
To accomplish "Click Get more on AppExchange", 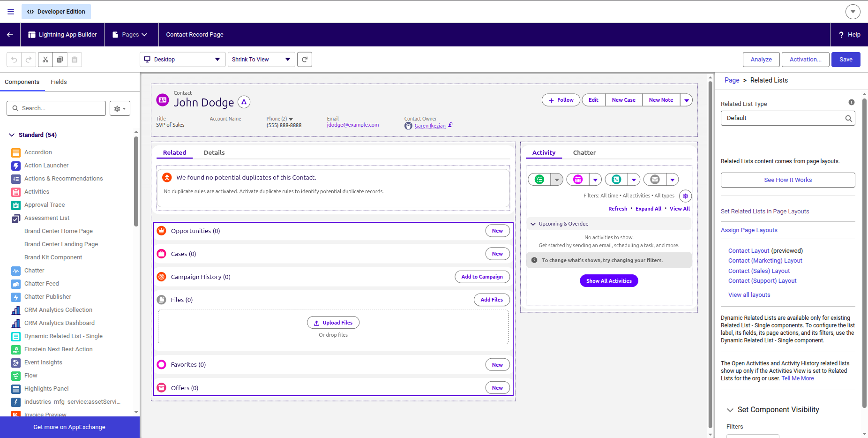I will pyautogui.click(x=69, y=427).
